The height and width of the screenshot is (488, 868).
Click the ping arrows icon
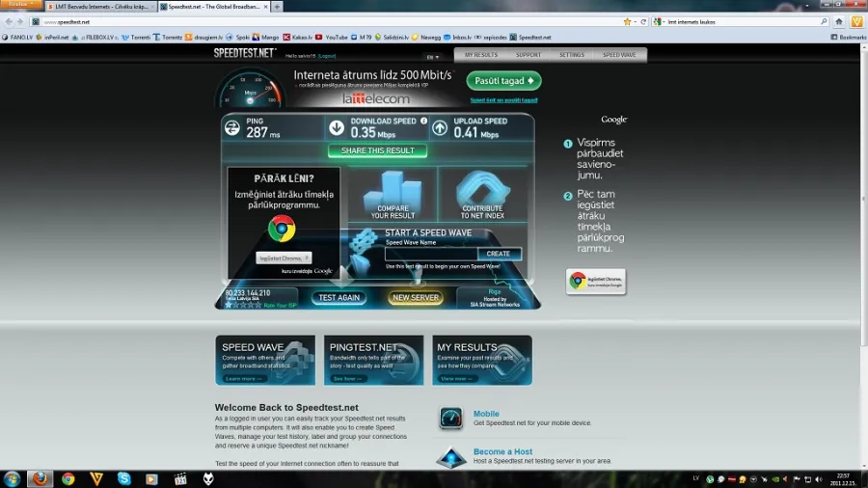[232, 128]
